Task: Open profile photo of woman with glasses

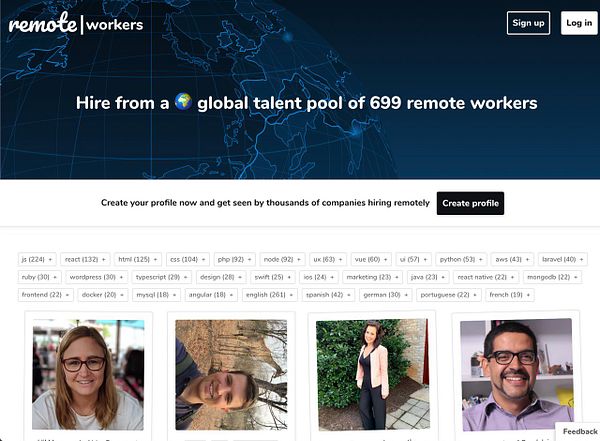Action: click(x=88, y=375)
